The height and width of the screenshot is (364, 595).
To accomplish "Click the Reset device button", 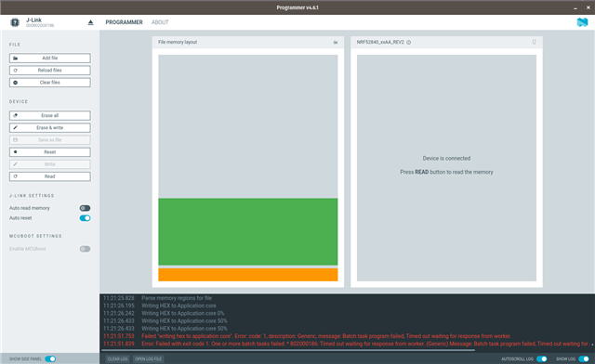I will click(x=49, y=152).
